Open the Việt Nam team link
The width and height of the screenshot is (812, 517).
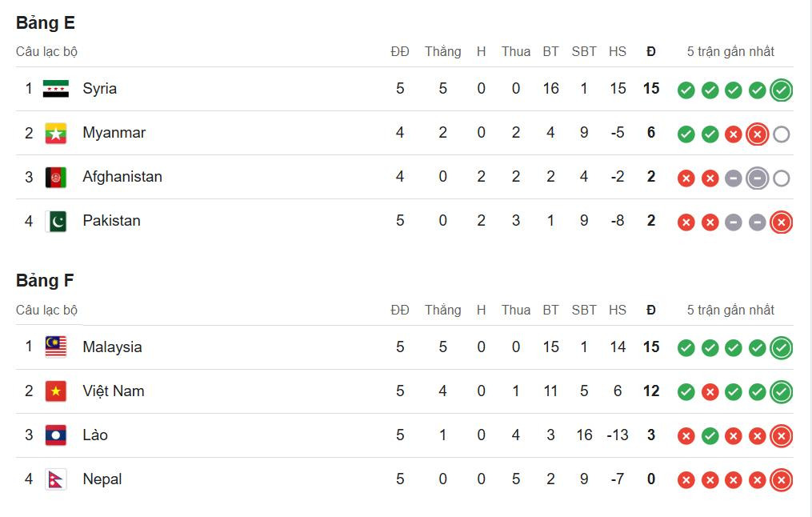click(114, 391)
